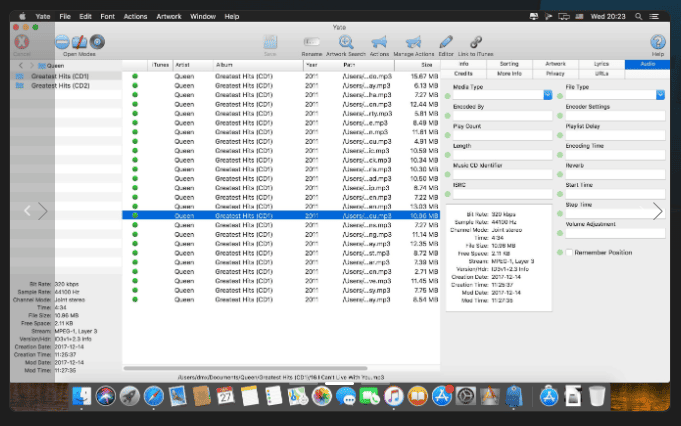The image size is (681, 426).
Task: Click the Link to iTunes icon
Action: pyautogui.click(x=476, y=42)
